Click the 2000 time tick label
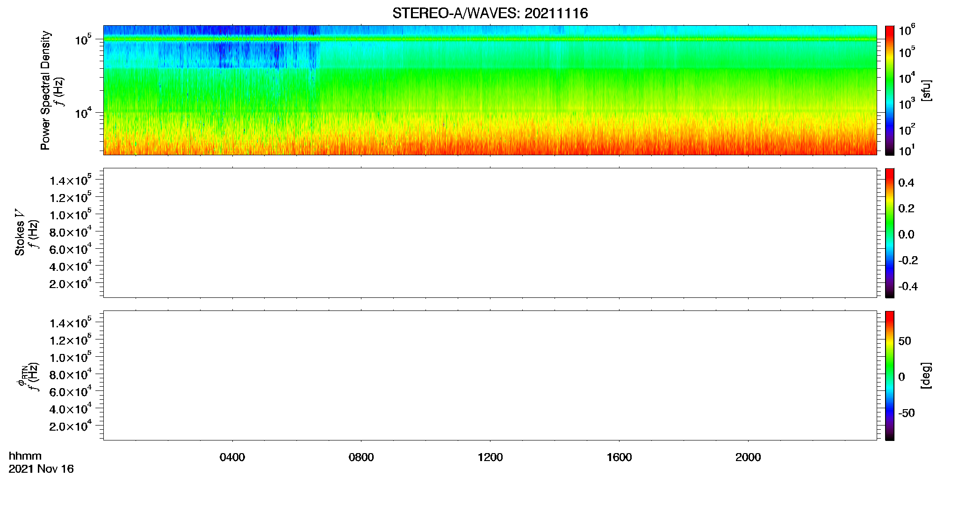This screenshot has height=505, width=980. coord(748,457)
